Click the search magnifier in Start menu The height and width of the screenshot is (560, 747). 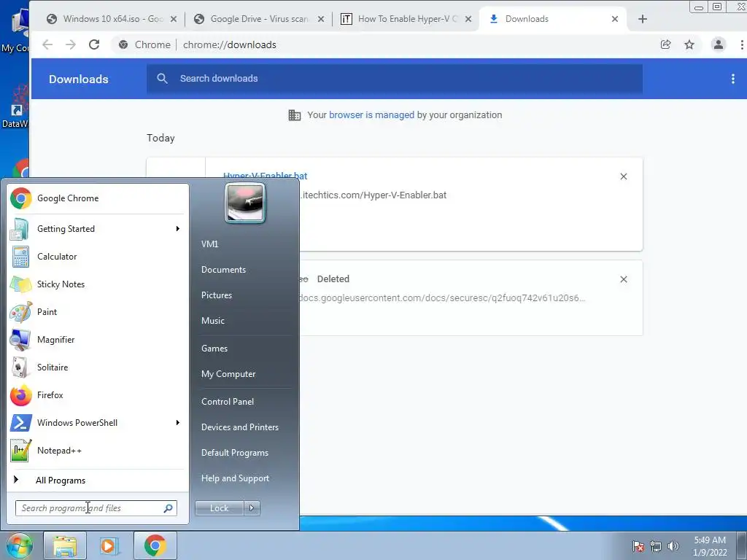point(169,508)
